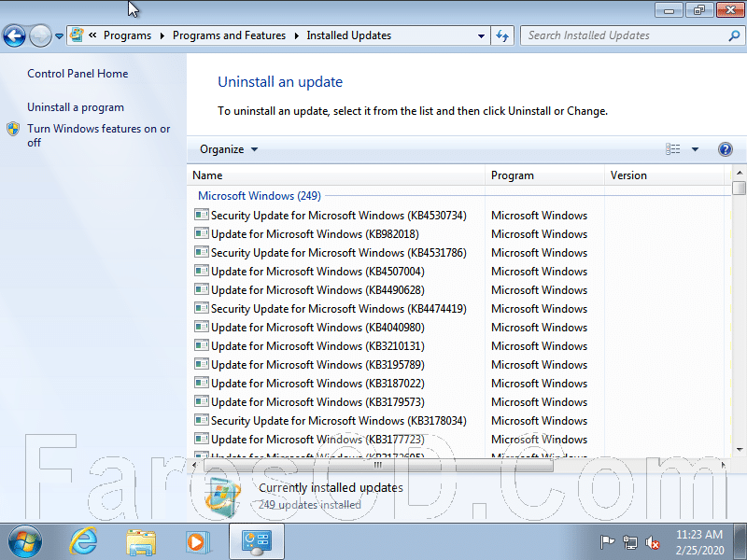
Task: Click the icon of update KB4474419
Action: (x=202, y=308)
